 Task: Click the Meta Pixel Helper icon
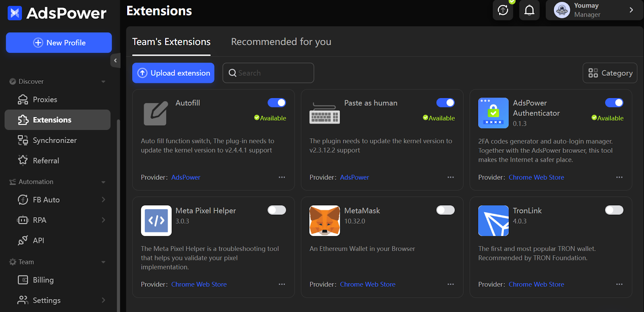pos(156,220)
